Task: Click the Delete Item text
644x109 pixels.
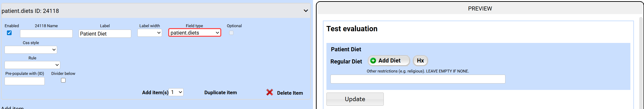Action: [x=290, y=93]
